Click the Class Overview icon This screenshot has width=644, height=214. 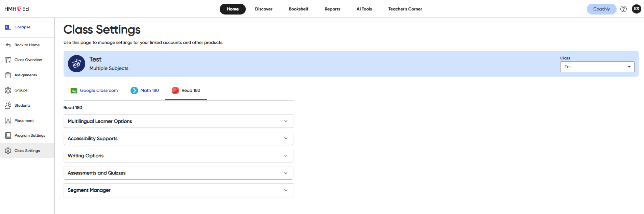click(x=8, y=60)
